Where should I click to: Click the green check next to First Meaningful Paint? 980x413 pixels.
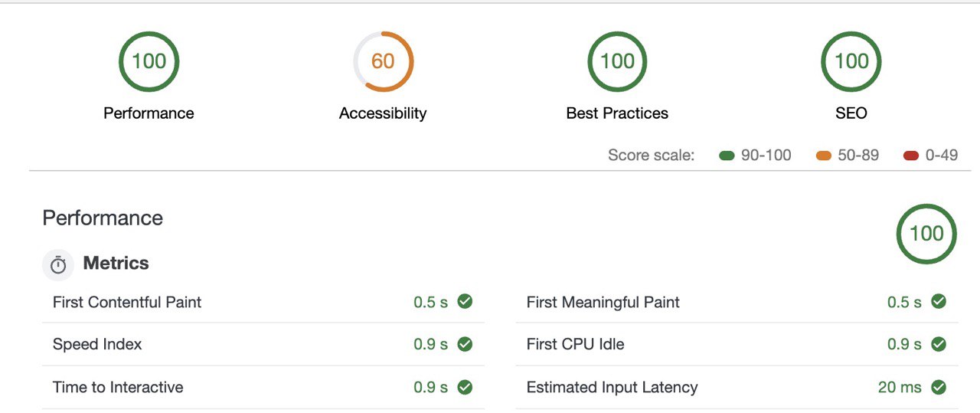click(x=939, y=301)
